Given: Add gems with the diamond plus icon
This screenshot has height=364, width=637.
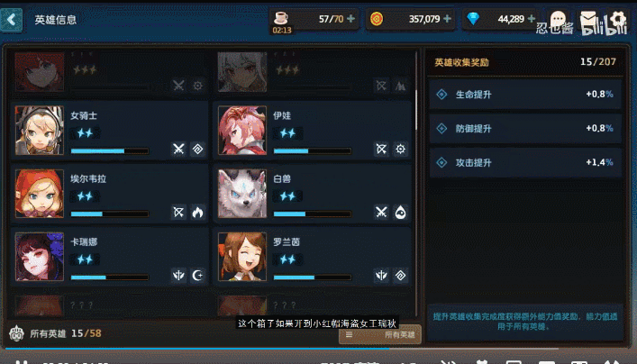Looking at the screenshot, I should [x=531, y=19].
